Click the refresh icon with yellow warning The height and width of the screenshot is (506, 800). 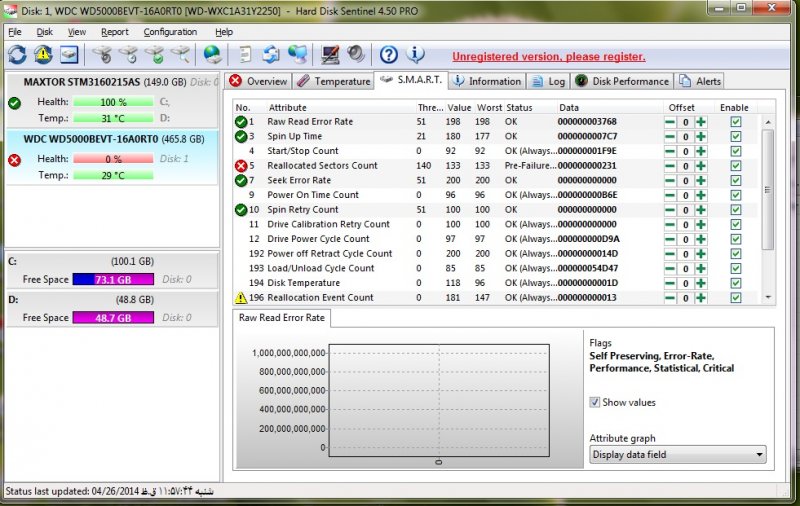pos(43,54)
